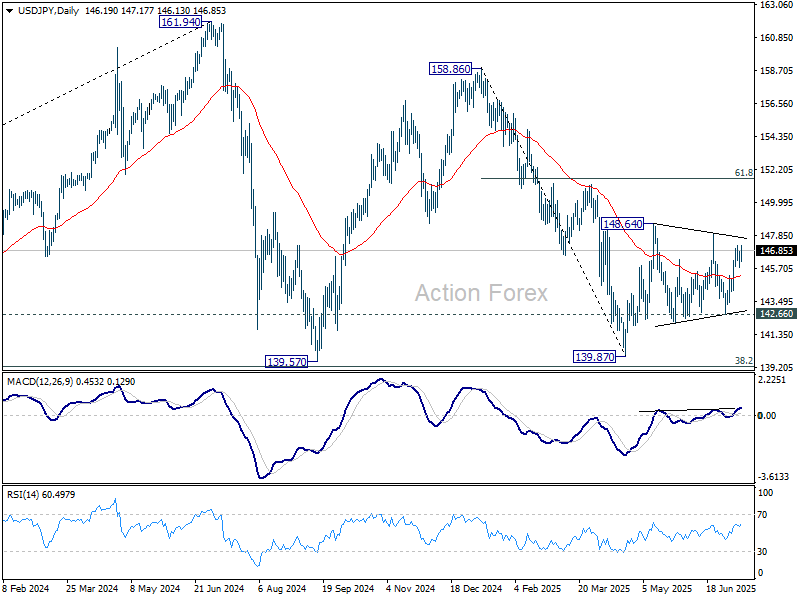800x600 pixels.
Task: Click the 8 May 2024 date label
Action: (x=155, y=588)
